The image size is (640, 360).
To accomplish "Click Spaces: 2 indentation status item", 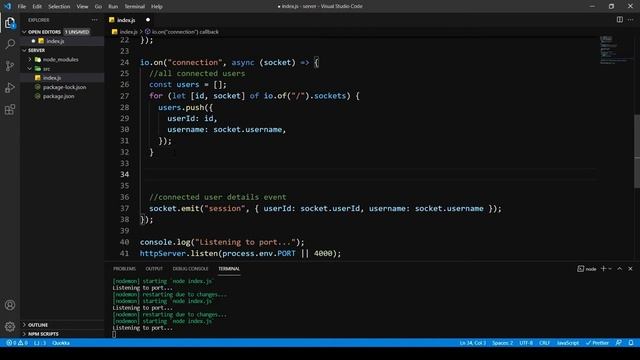I will pyautogui.click(x=502, y=343).
